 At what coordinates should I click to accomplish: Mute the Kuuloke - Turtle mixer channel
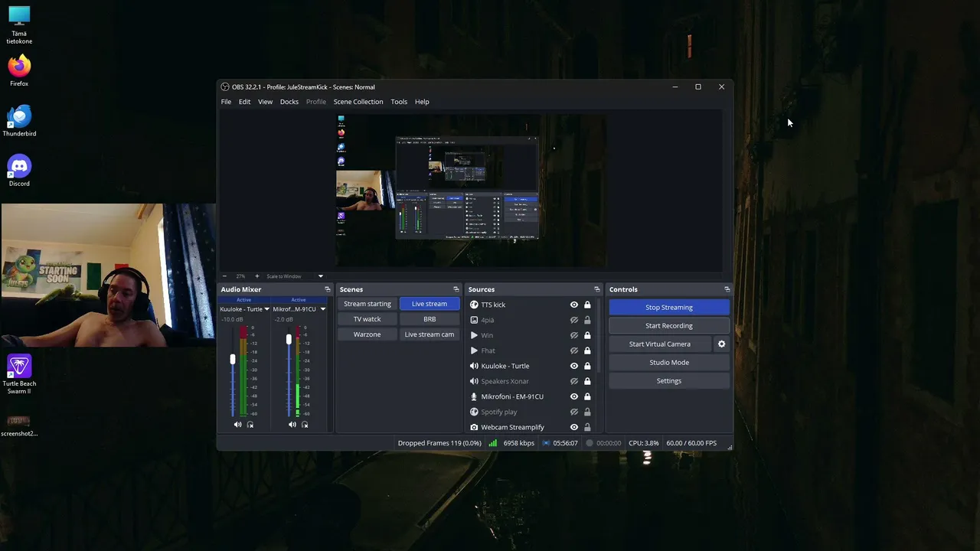(x=237, y=425)
